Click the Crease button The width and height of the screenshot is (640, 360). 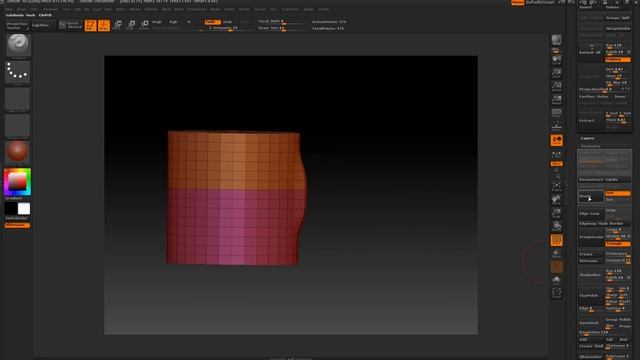591,254
